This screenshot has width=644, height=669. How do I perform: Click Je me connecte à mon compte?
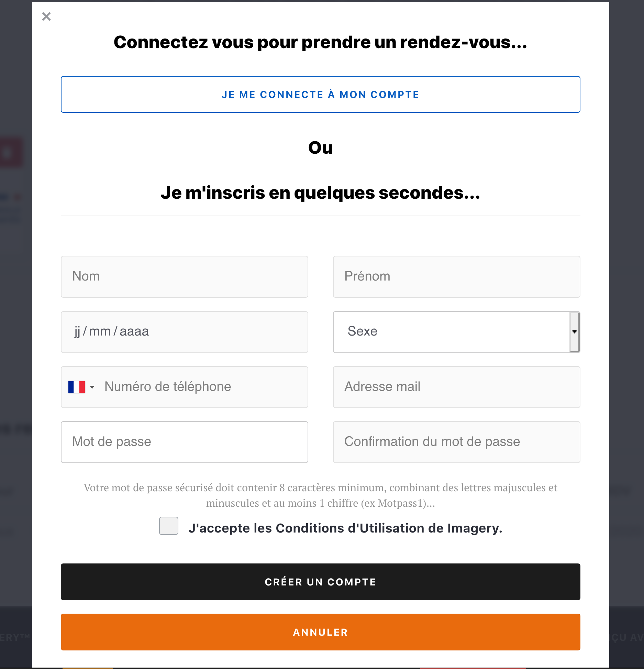click(320, 95)
